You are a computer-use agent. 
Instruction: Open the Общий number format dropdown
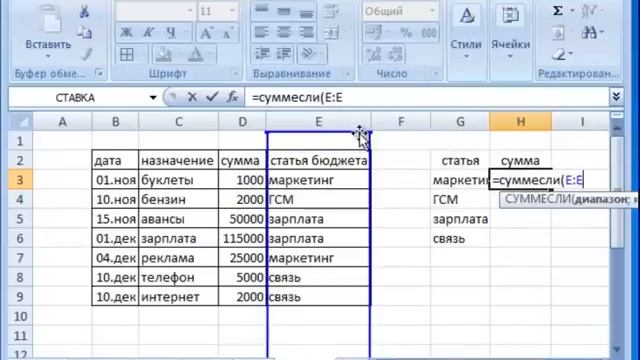point(432,11)
